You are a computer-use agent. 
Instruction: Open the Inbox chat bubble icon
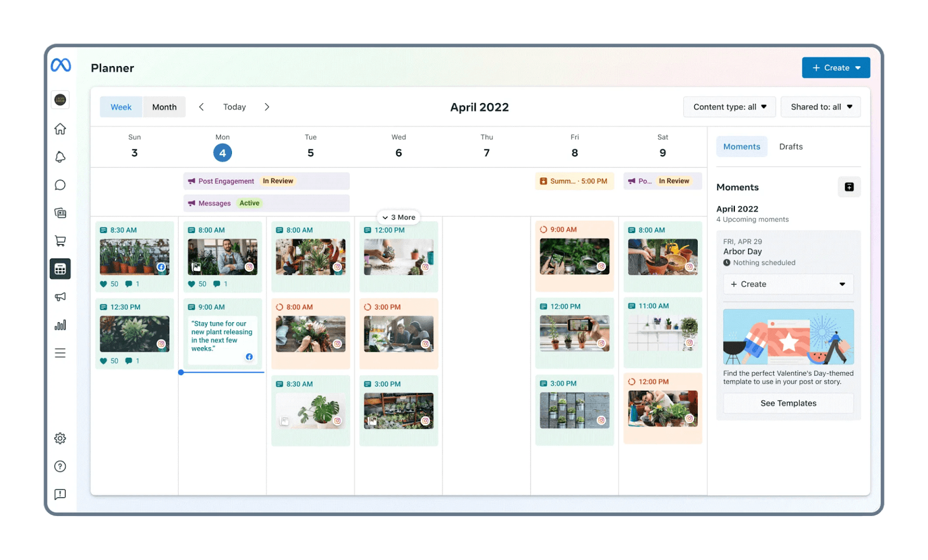60,185
